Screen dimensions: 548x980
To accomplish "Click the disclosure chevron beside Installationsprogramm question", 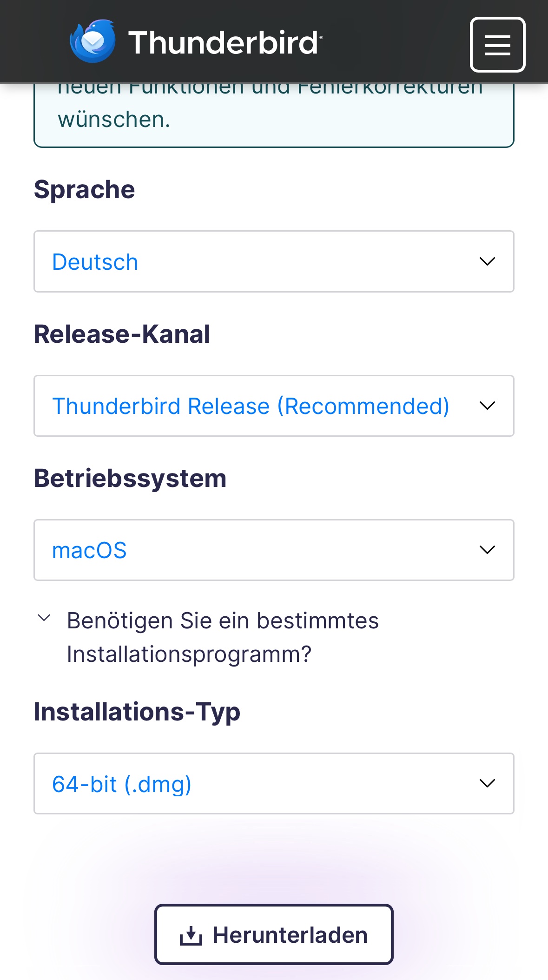I will [x=44, y=618].
